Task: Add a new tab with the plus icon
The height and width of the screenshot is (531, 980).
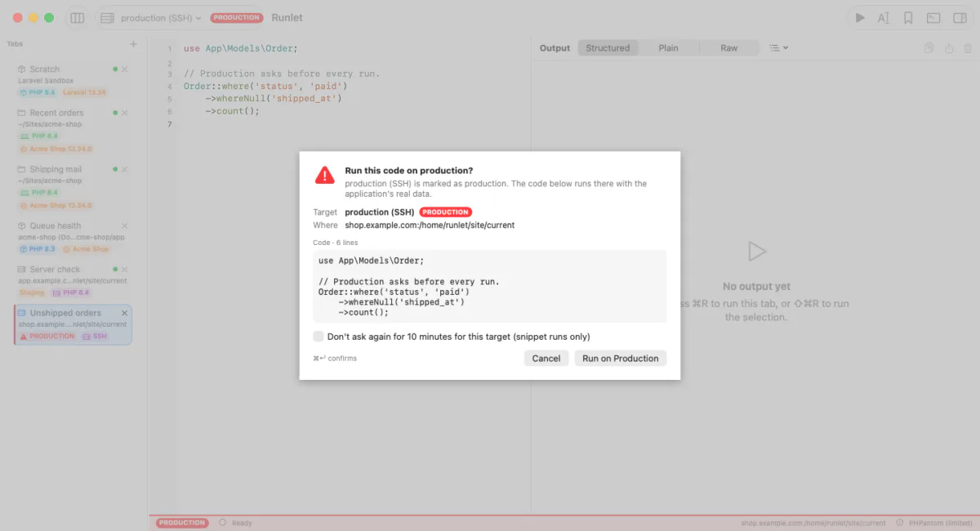Action: point(133,44)
